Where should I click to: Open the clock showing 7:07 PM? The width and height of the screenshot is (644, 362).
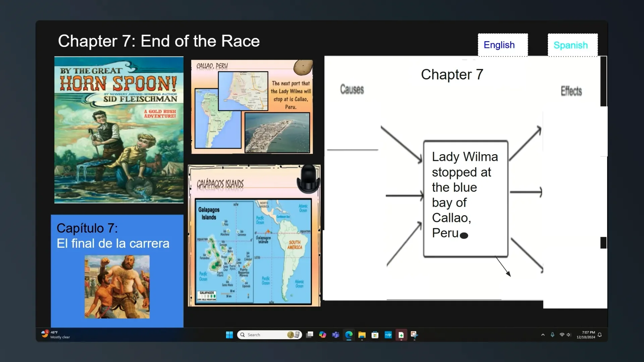coord(586,335)
